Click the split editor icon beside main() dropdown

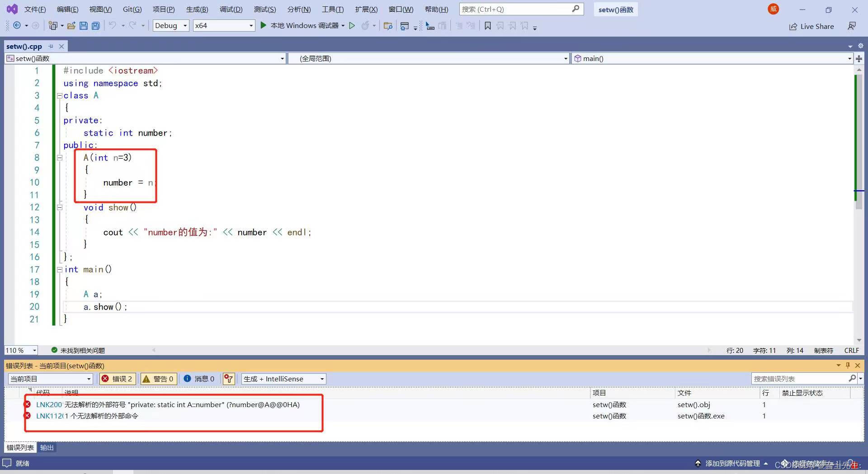point(859,58)
